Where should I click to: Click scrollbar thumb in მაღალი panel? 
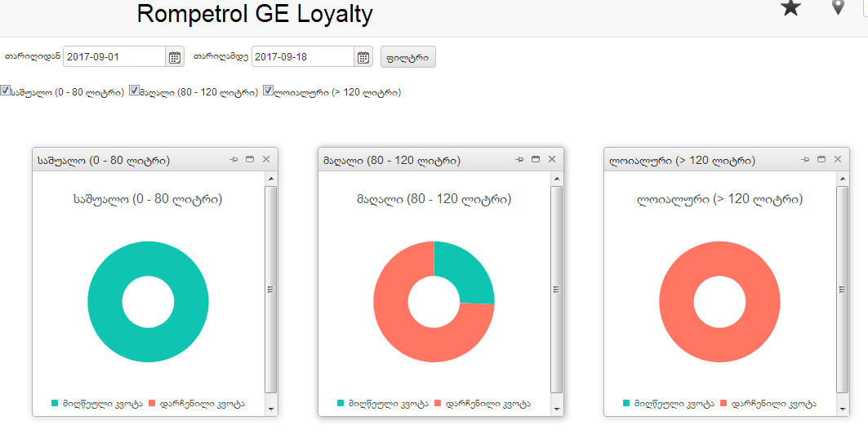(x=557, y=289)
